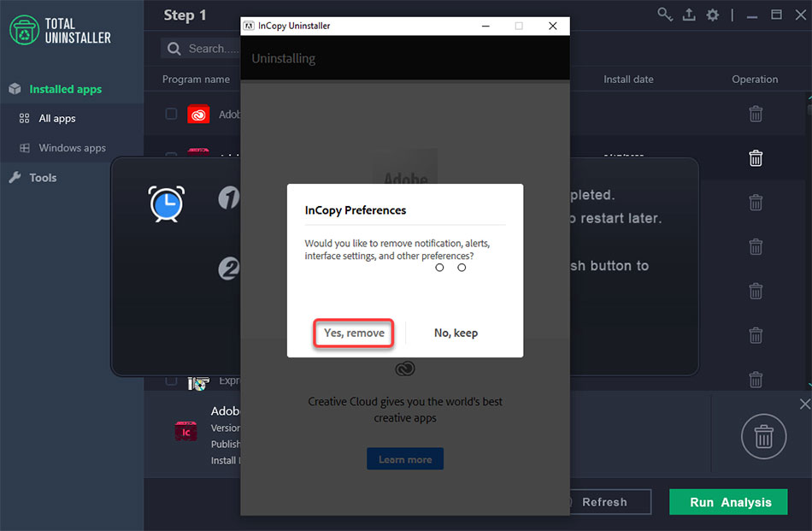
Task: Tick checkbox for Adobe Creative Cloud row
Action: point(171,114)
